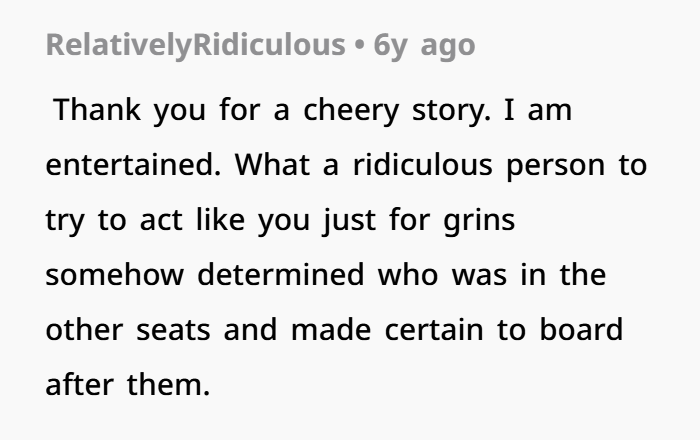Open the RelativelyRidiculous user profile
Image resolution: width=700 pixels, height=440 pixels.
196,46
